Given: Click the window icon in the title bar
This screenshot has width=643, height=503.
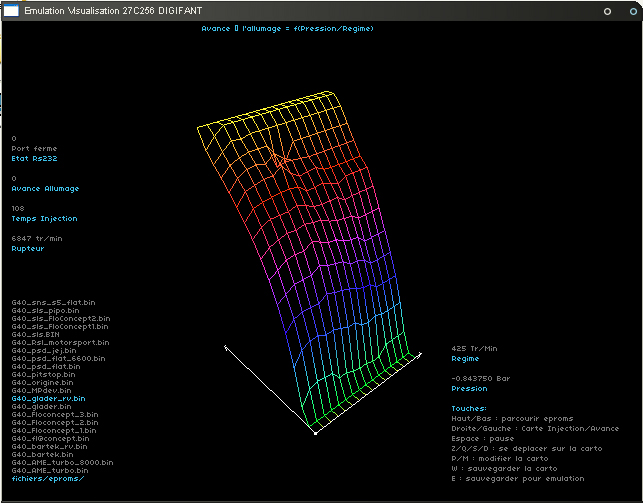Looking at the screenshot, I should coord(9,10).
